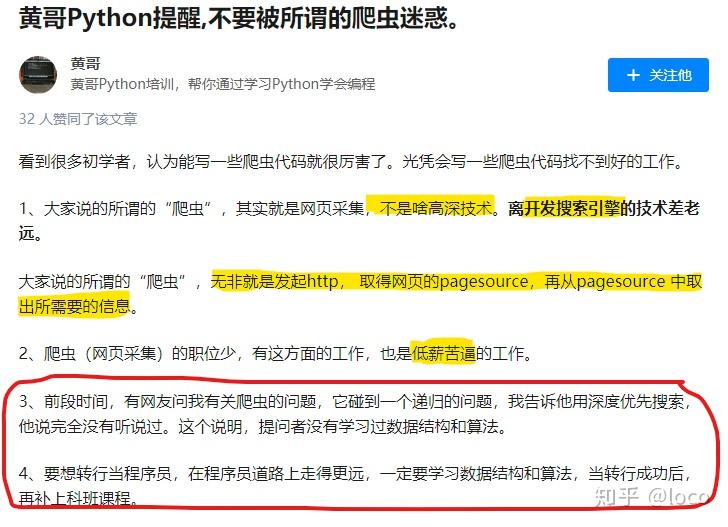
Task: Click the first paragraph starting 看到很多初学者
Action: click(351, 161)
